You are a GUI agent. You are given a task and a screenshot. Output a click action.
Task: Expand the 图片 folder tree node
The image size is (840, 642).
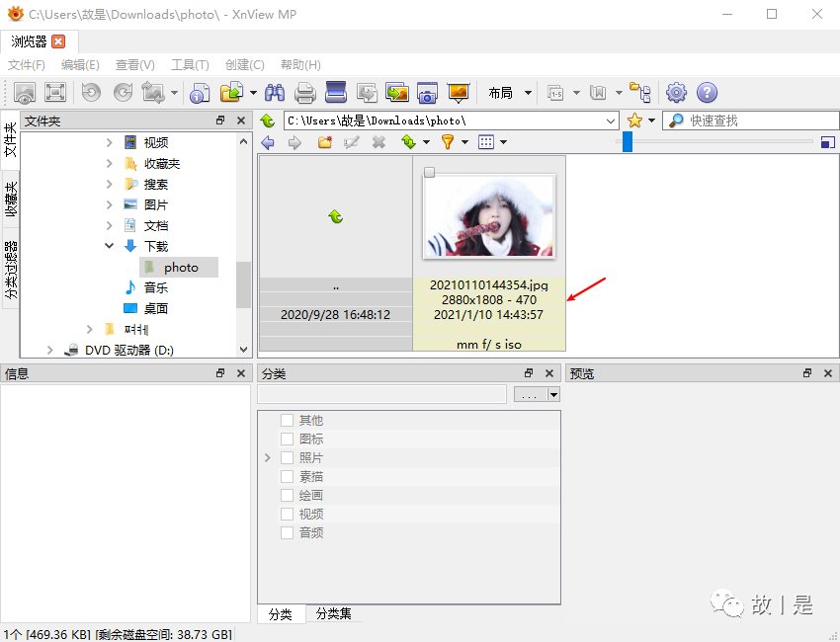tap(110, 205)
